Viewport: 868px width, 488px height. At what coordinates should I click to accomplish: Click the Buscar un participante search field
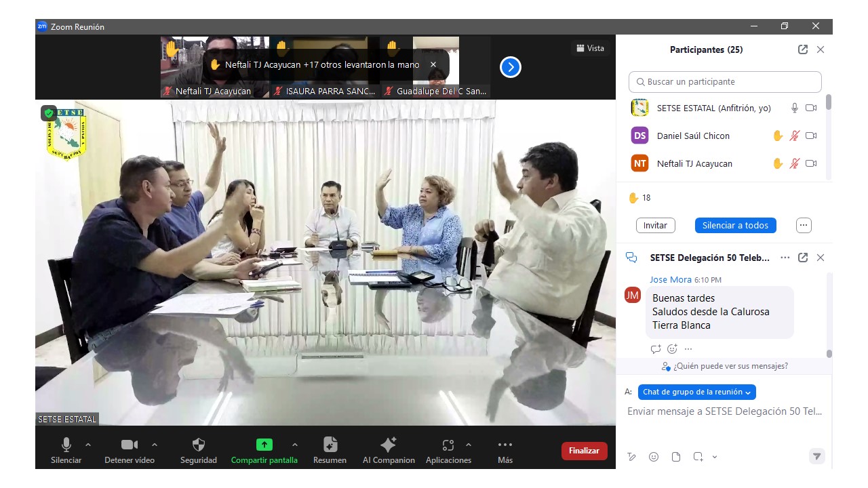click(725, 82)
